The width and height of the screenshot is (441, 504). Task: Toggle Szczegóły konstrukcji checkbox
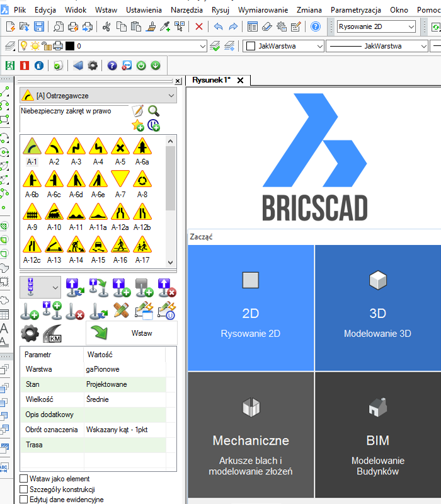click(23, 490)
